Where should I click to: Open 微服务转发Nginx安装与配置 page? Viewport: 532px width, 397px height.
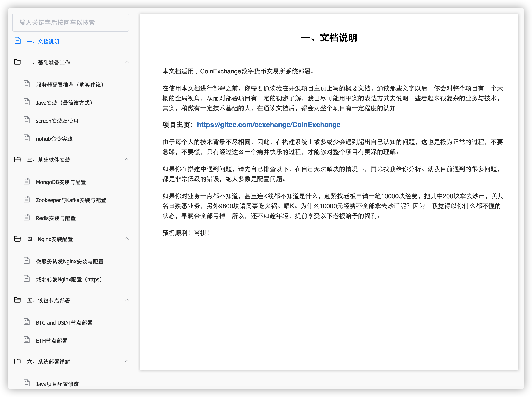pos(70,261)
